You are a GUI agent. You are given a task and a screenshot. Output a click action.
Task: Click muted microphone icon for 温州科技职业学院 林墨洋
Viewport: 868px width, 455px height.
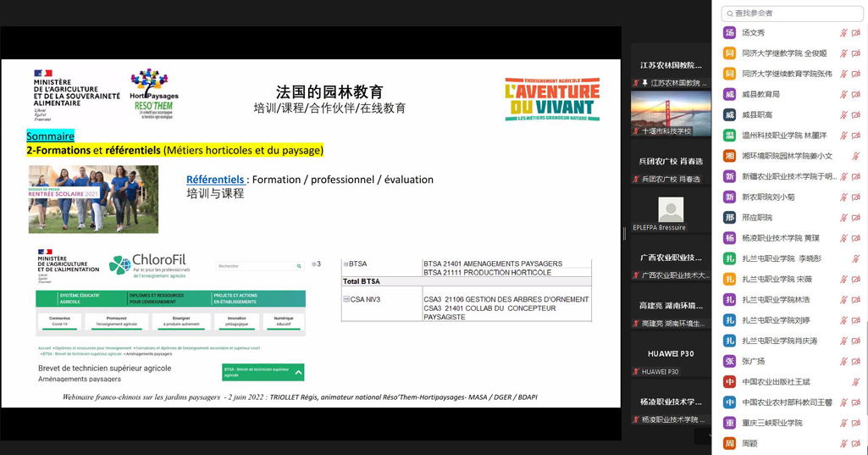click(x=843, y=136)
